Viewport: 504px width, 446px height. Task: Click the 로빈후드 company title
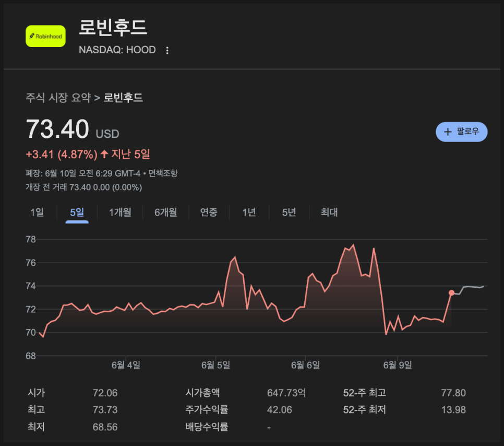pos(113,27)
